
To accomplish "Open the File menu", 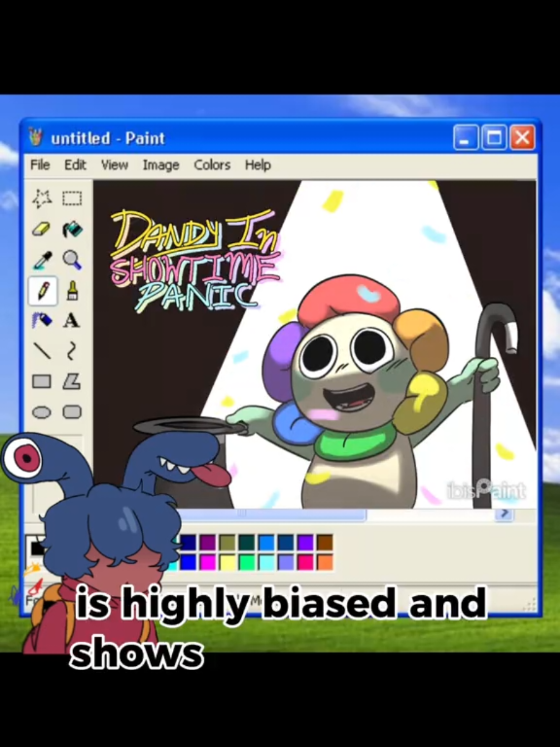I will tap(40, 165).
